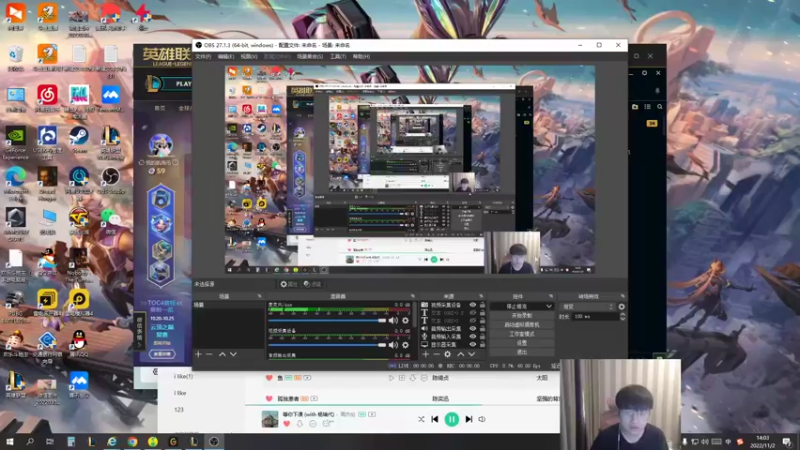
Task: Open 设置 settings in OBS Controls
Action: (x=521, y=343)
